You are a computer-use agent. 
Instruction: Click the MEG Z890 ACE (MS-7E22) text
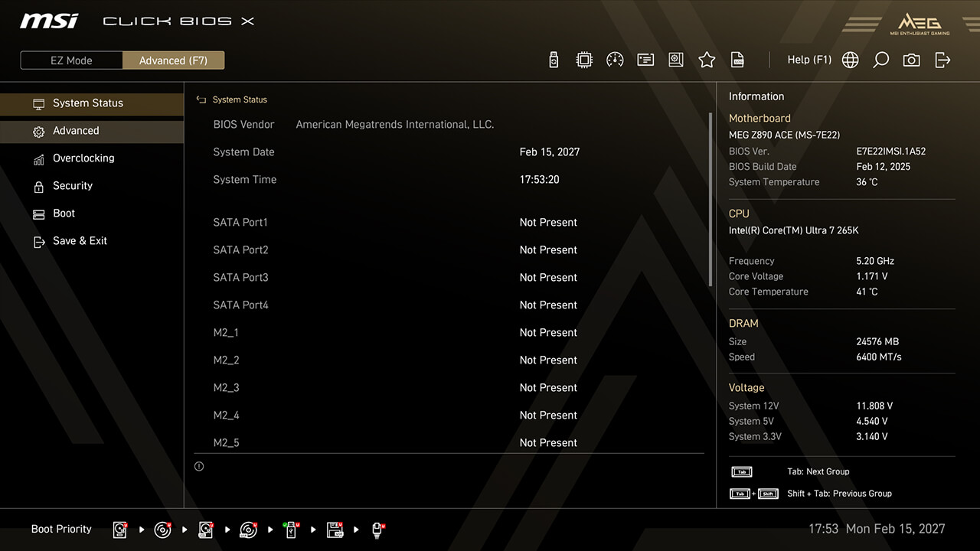click(784, 135)
